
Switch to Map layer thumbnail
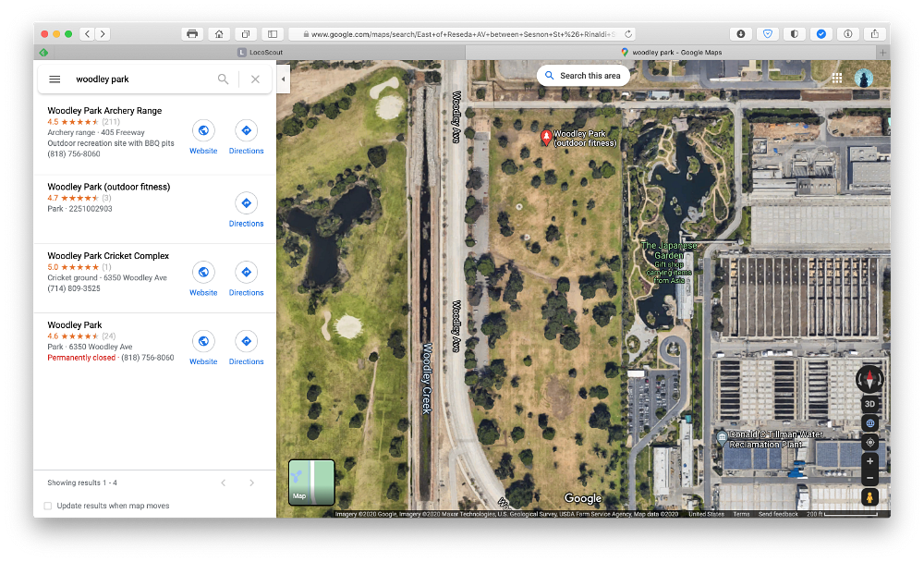[311, 483]
